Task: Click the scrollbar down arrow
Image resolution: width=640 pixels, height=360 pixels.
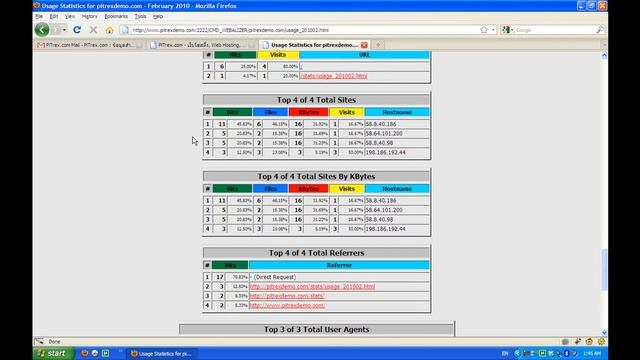Action: (x=604, y=333)
